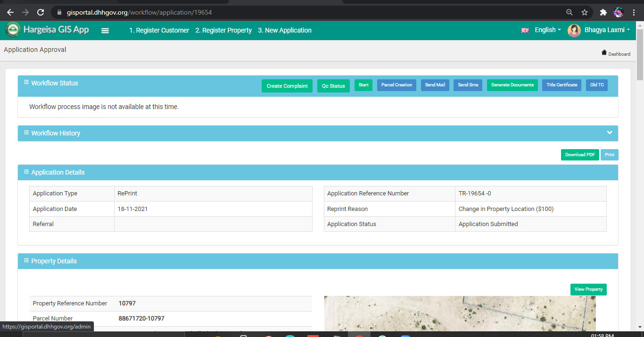Click the UK flag language icon
Screen dimensions: 644x337
pos(525,30)
